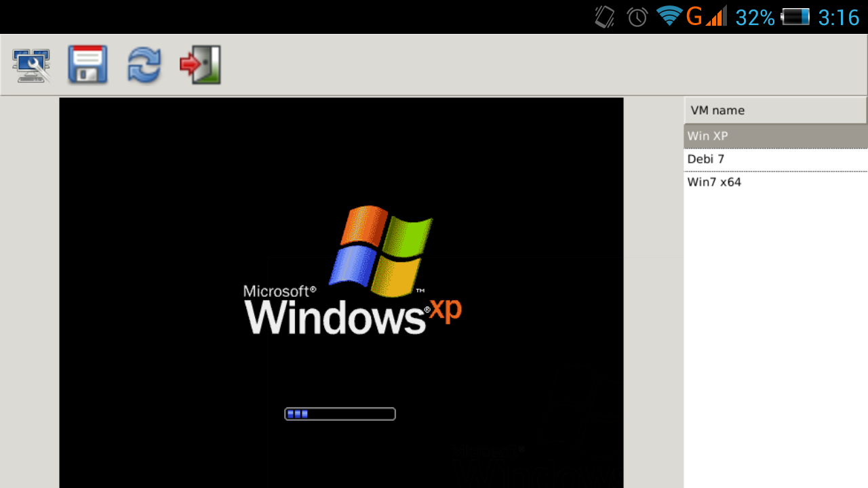
Task: Click the VM name column header
Action: (x=776, y=110)
